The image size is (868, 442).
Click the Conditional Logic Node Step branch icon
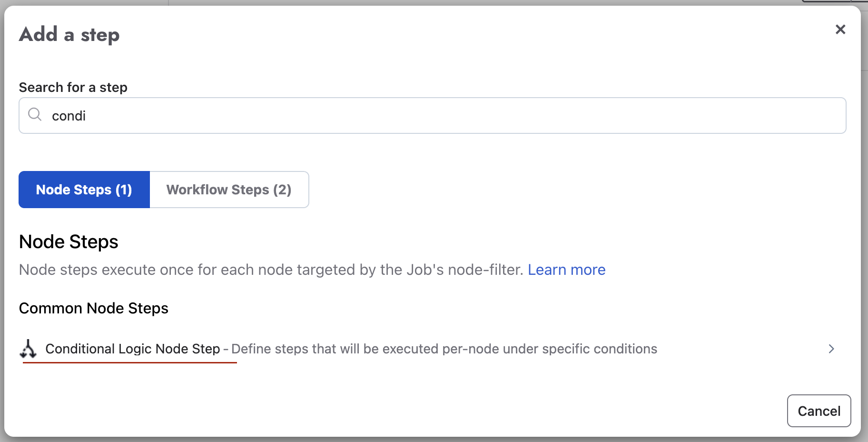29,349
